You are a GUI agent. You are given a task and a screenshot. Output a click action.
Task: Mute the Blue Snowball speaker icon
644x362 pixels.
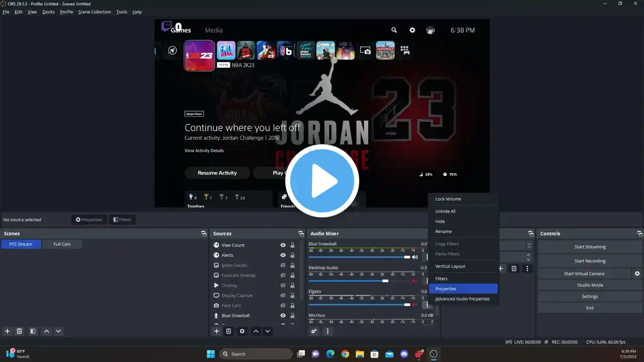(415, 257)
